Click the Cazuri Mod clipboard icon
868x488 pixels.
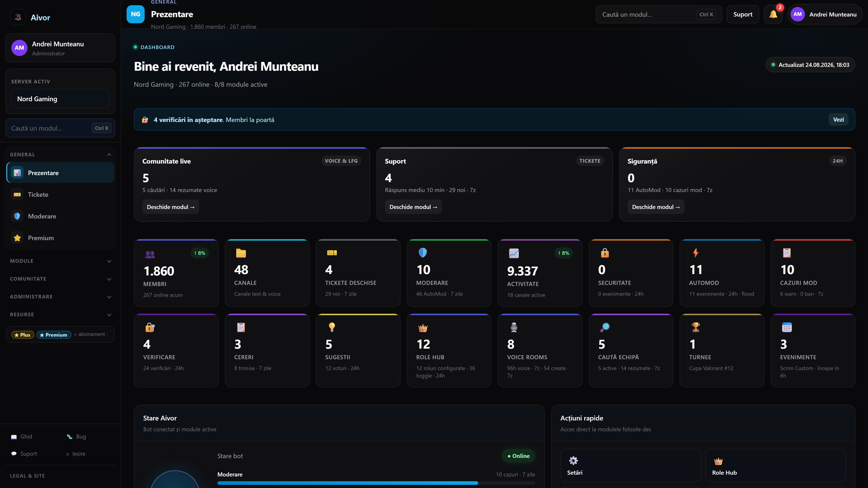pos(787,253)
